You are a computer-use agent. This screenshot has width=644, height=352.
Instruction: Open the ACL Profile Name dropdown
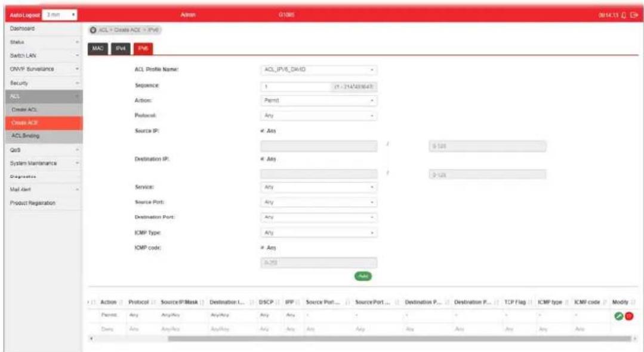[319, 70]
